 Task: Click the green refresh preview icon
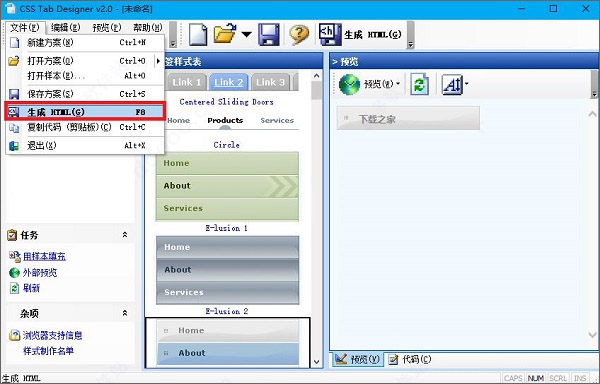tap(419, 84)
